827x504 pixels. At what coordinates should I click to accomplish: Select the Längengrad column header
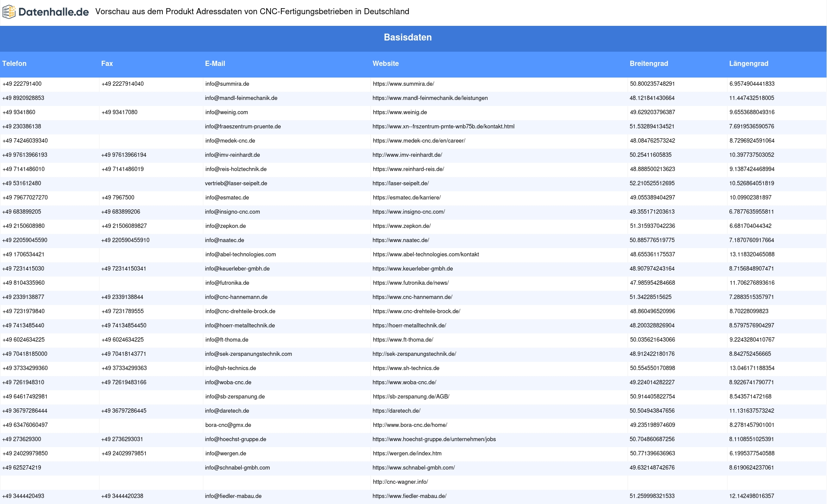(x=749, y=63)
